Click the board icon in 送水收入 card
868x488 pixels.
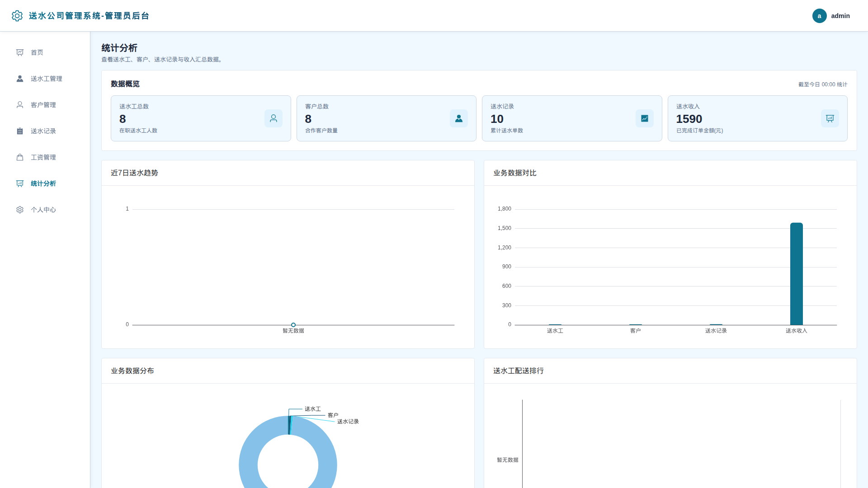coord(830,118)
